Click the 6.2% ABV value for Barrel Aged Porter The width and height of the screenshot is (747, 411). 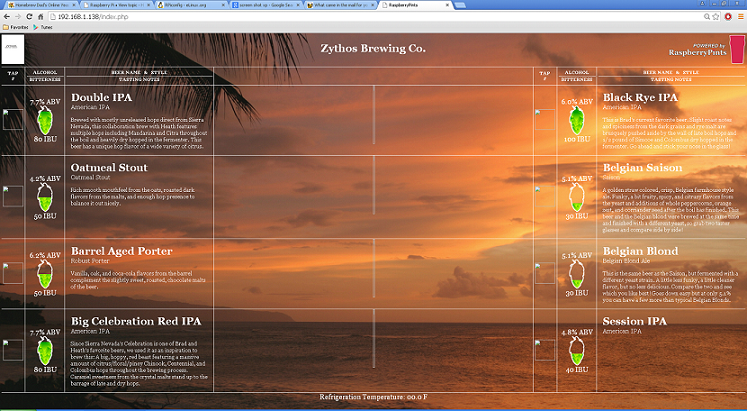pos(45,255)
